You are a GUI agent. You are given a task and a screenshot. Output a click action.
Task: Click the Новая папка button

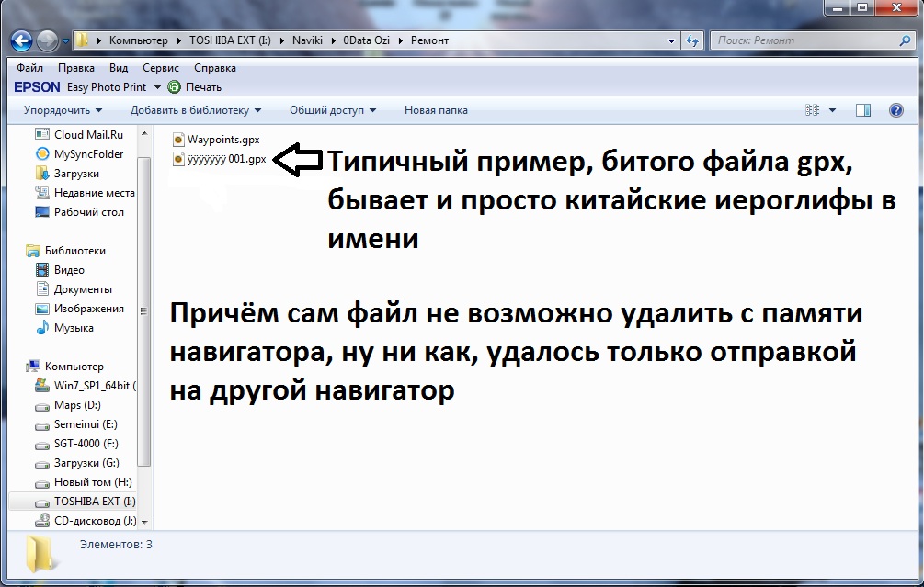point(436,110)
